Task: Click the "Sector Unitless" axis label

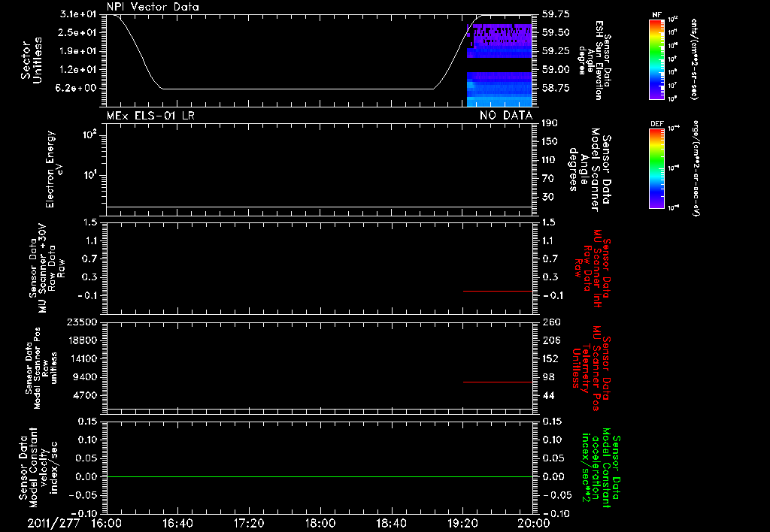Action: tap(32, 60)
